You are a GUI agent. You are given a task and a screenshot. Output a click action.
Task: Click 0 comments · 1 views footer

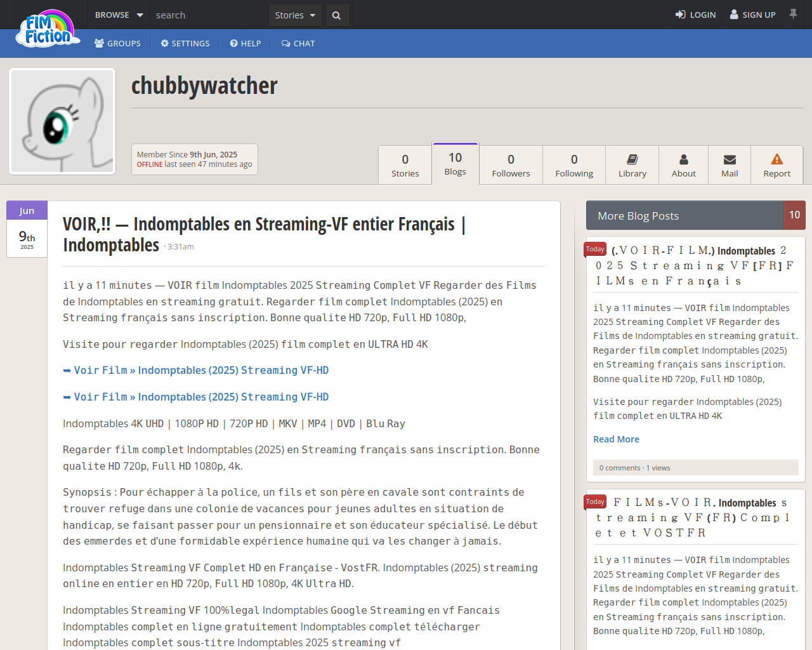pyautogui.click(x=695, y=468)
